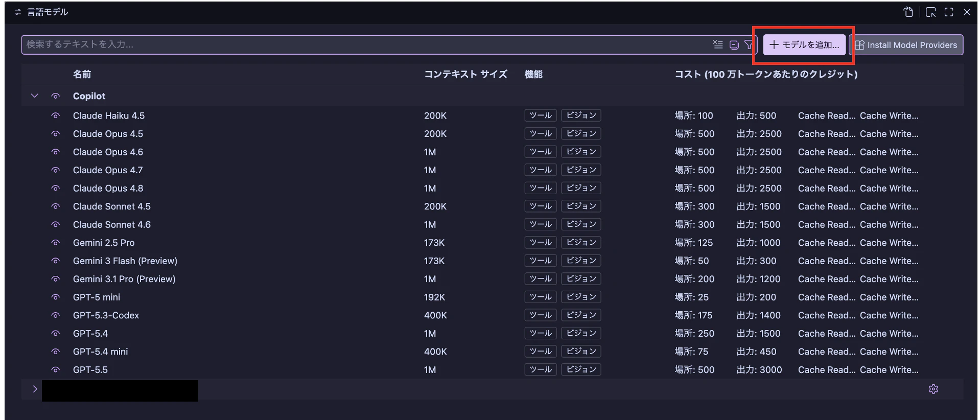980x420 pixels.
Task: Toggle visibility of the Copilot group
Action: [56, 96]
